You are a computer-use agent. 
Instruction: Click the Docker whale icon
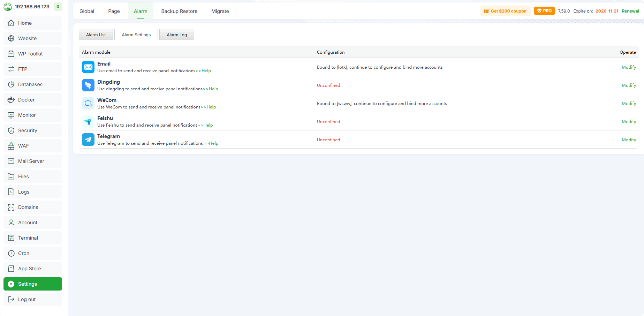click(11, 100)
